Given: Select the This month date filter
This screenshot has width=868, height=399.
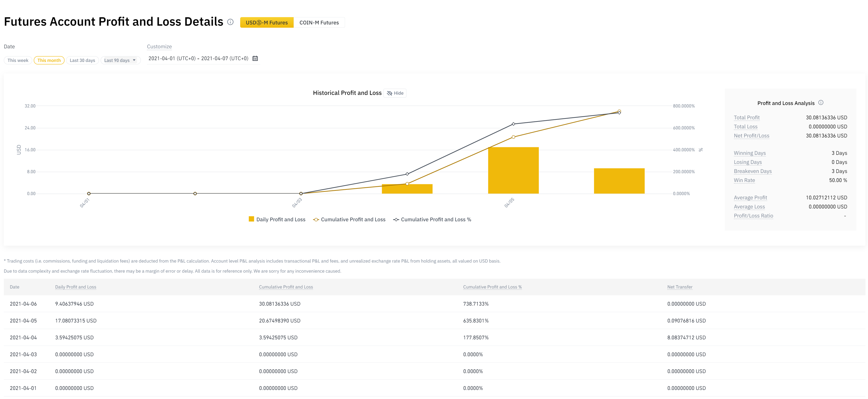Looking at the screenshot, I should click(49, 60).
